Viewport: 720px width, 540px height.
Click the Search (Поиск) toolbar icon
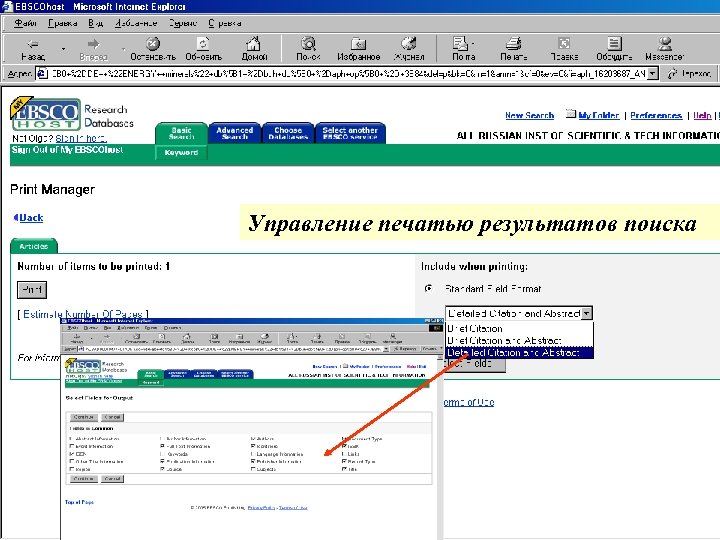tap(308, 44)
